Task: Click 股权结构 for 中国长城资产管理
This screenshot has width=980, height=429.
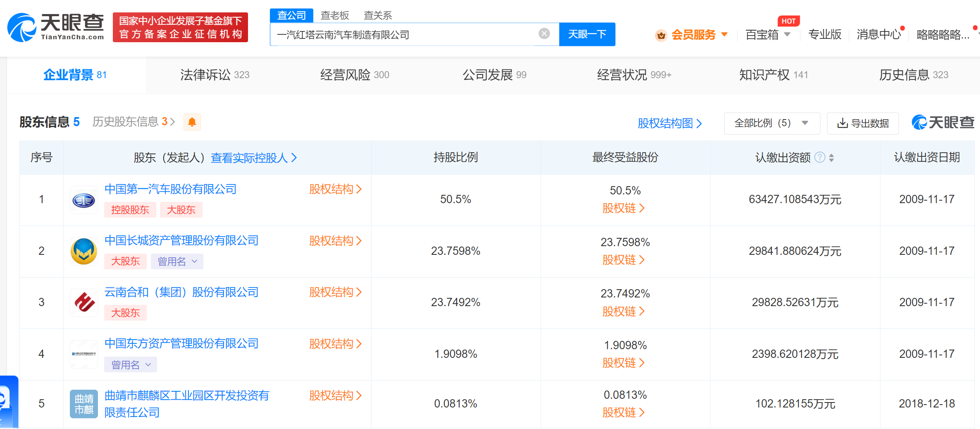Action: [x=335, y=241]
